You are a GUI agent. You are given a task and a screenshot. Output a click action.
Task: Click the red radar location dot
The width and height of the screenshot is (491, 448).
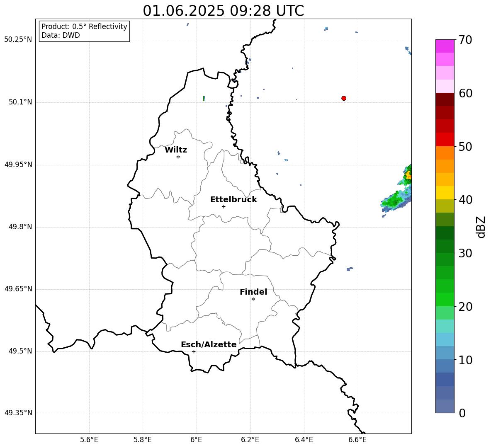(x=344, y=98)
